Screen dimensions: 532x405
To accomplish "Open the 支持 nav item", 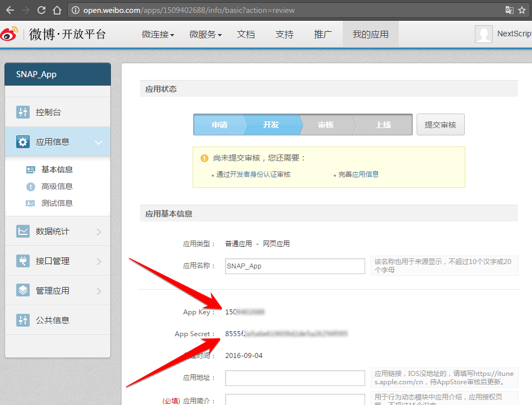I will [284, 34].
